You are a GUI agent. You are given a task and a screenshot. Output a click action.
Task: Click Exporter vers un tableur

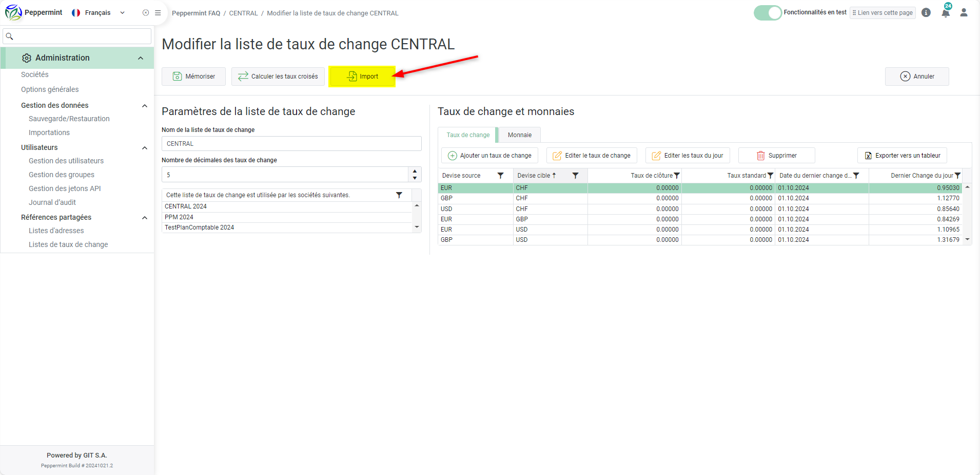[903, 156]
